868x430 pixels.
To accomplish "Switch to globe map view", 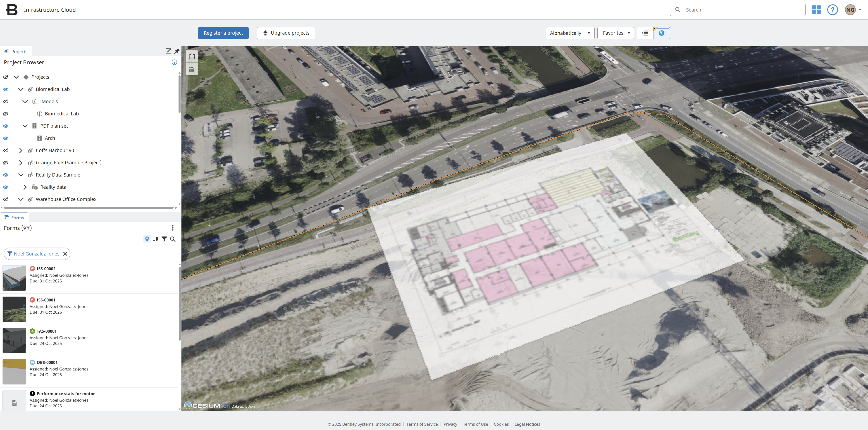I will click(x=661, y=33).
